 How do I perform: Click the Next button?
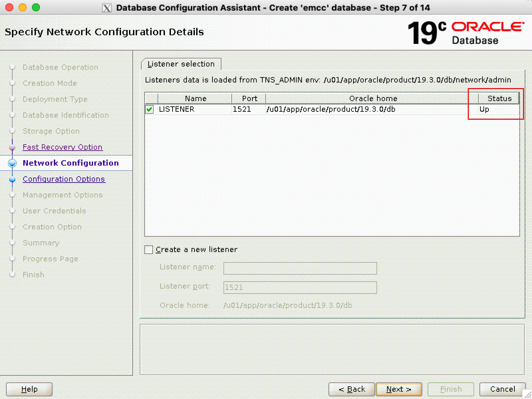tap(399, 389)
